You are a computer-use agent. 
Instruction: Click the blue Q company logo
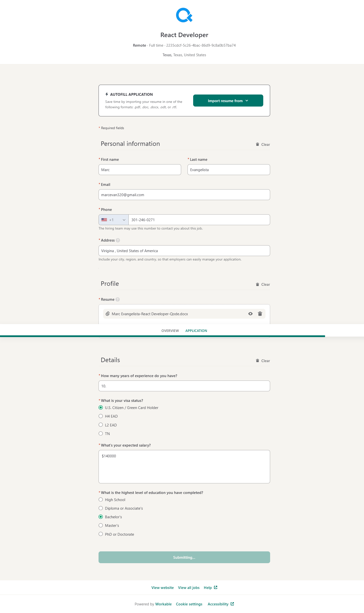point(184,15)
